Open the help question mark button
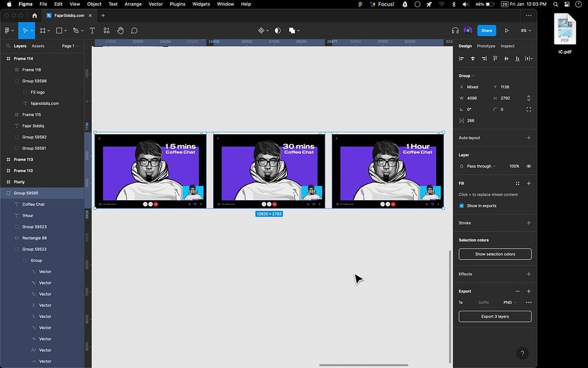The height and width of the screenshot is (368, 588). pyautogui.click(x=522, y=353)
